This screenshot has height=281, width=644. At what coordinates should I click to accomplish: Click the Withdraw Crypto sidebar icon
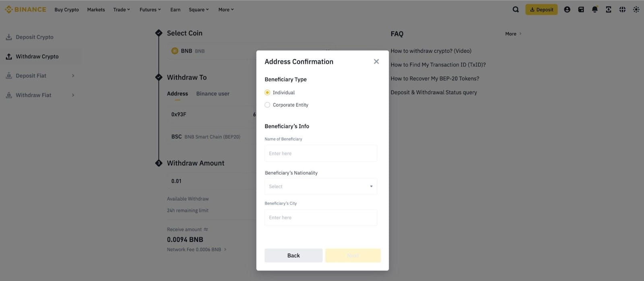tap(9, 56)
